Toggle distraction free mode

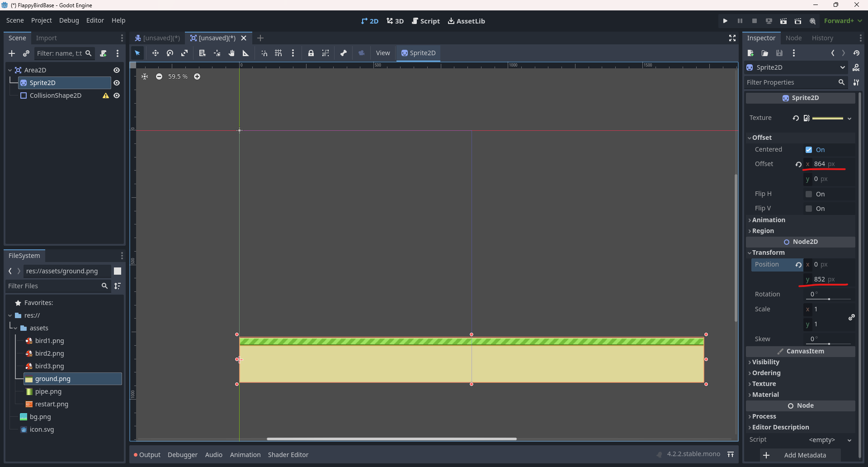click(x=732, y=38)
